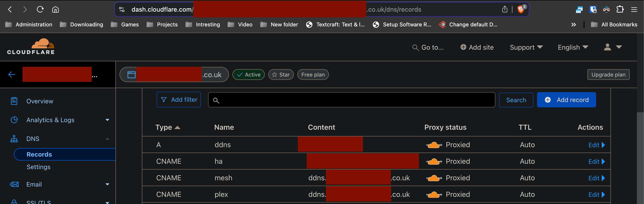Screen dimensions: 644x204
Task: Click the Proxied cloud icon on ha row
Action: (x=434, y=161)
